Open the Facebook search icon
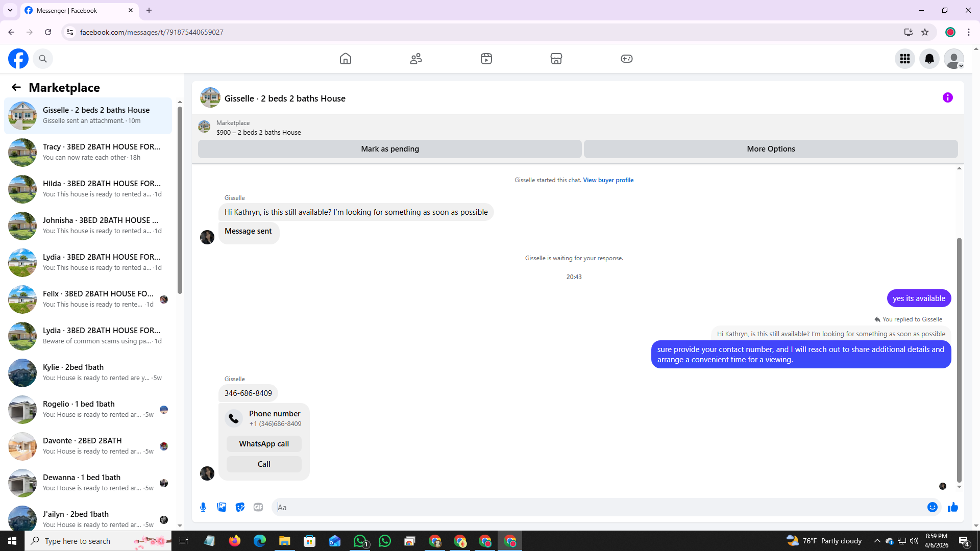Image resolution: width=980 pixels, height=551 pixels. 43,59
